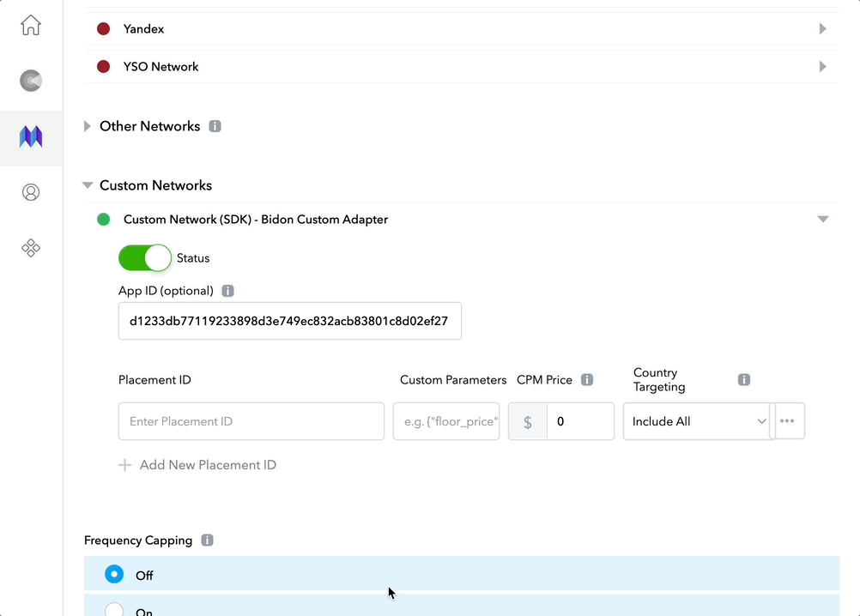Click the Status label text
Image resolution: width=860 pixels, height=616 pixels.
(193, 258)
